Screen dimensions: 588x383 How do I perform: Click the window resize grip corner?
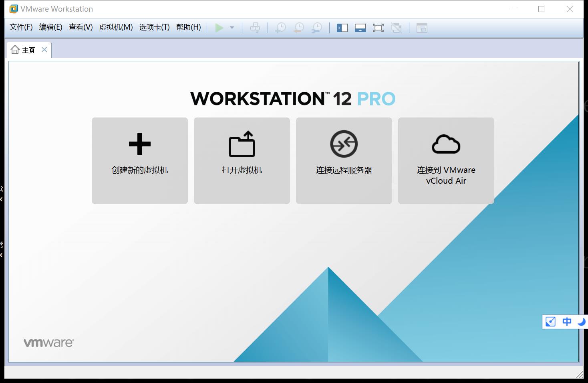[580, 375]
